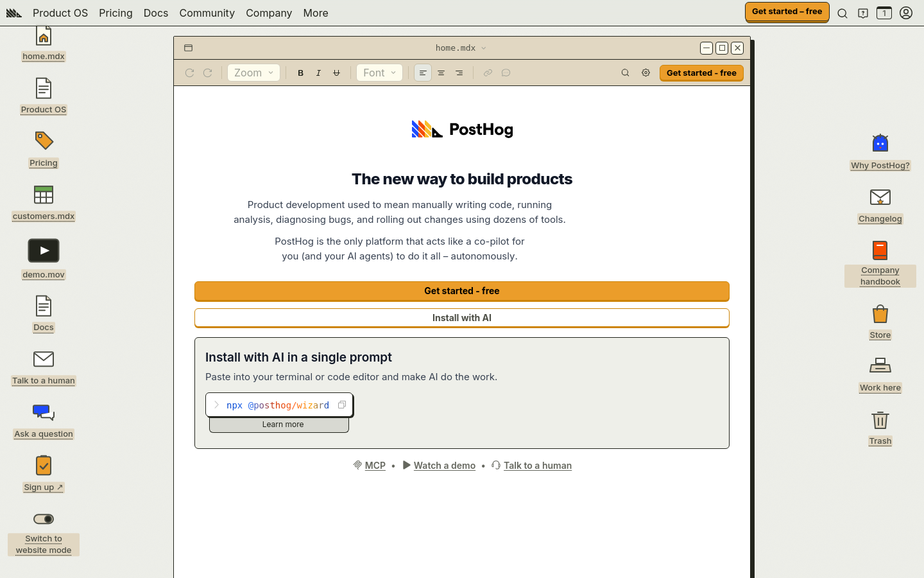924x578 pixels.
Task: Toggle italic formatting
Action: (x=318, y=73)
